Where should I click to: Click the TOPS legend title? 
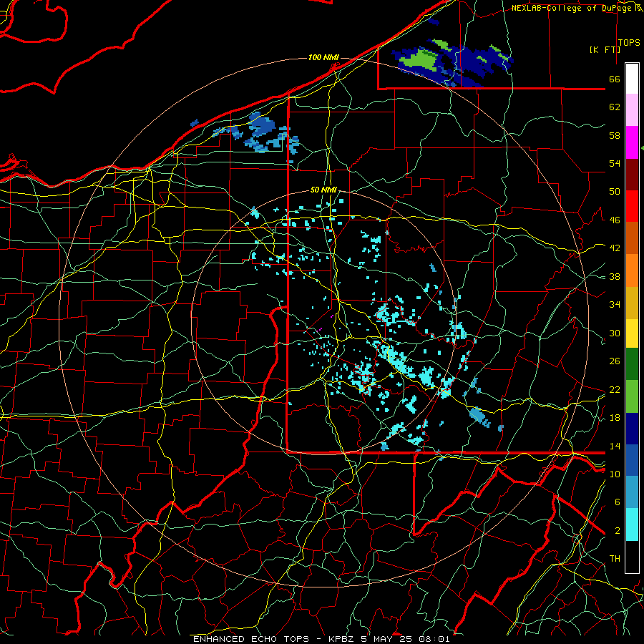(629, 42)
